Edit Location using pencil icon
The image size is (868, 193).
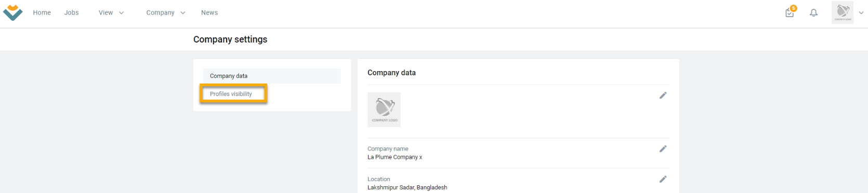tap(663, 180)
